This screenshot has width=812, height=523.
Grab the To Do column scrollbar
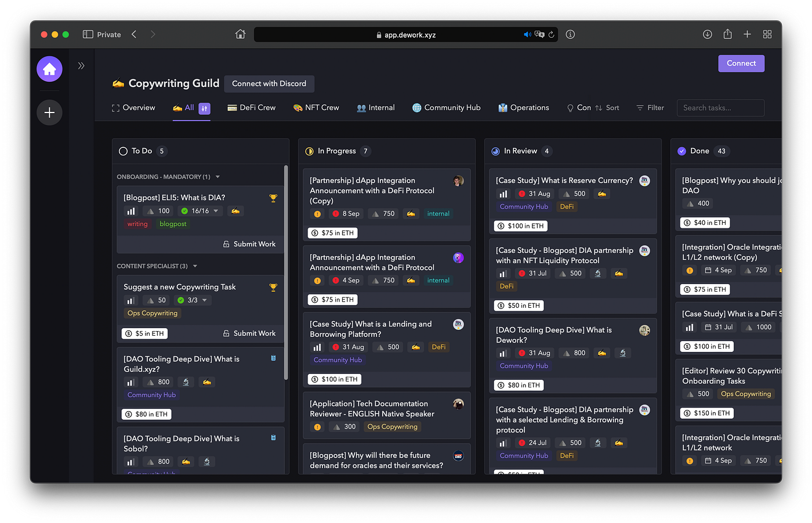click(x=286, y=273)
